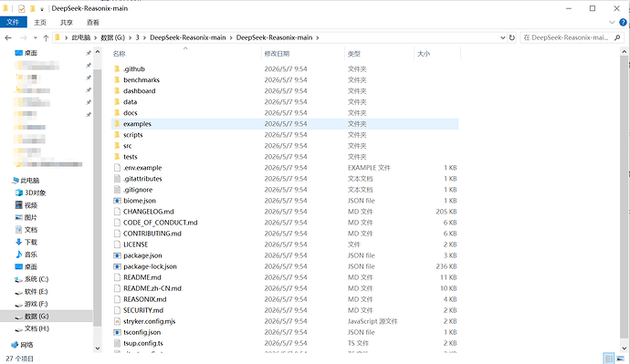Select .env.example file
Image resolution: width=630 pixels, height=364 pixels.
point(142,168)
